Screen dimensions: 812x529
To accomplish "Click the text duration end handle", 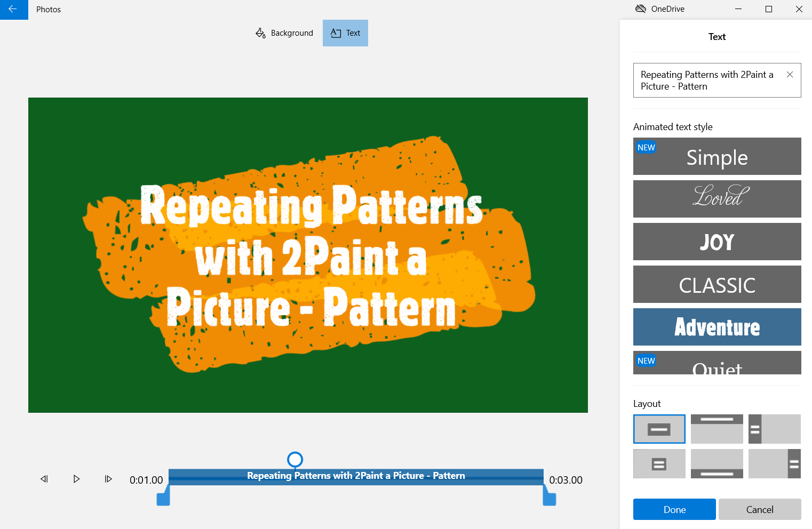I will click(550, 496).
